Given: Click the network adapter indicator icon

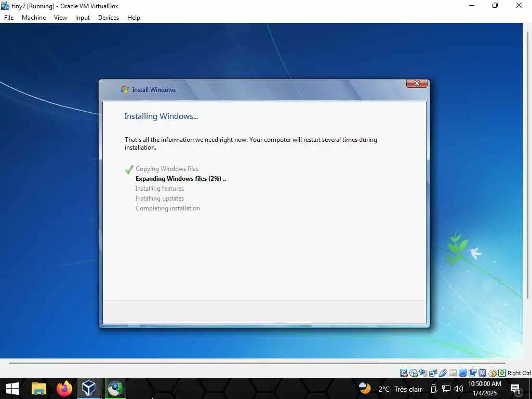Looking at the screenshot, I should pos(433,373).
